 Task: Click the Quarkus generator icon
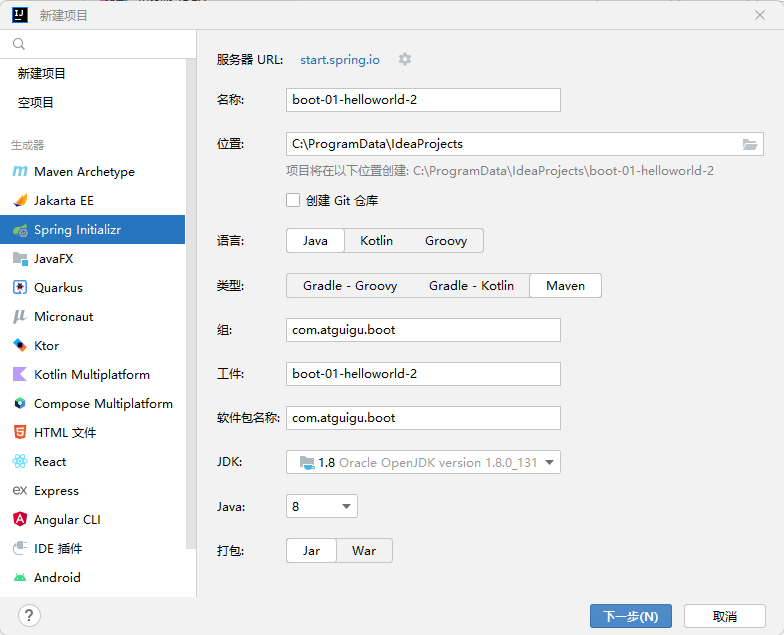coord(20,288)
